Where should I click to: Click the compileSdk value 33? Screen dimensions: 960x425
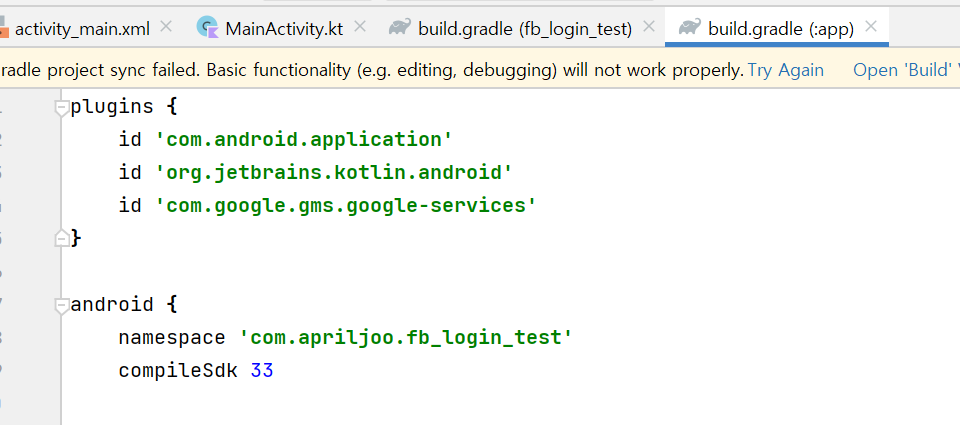(x=262, y=371)
